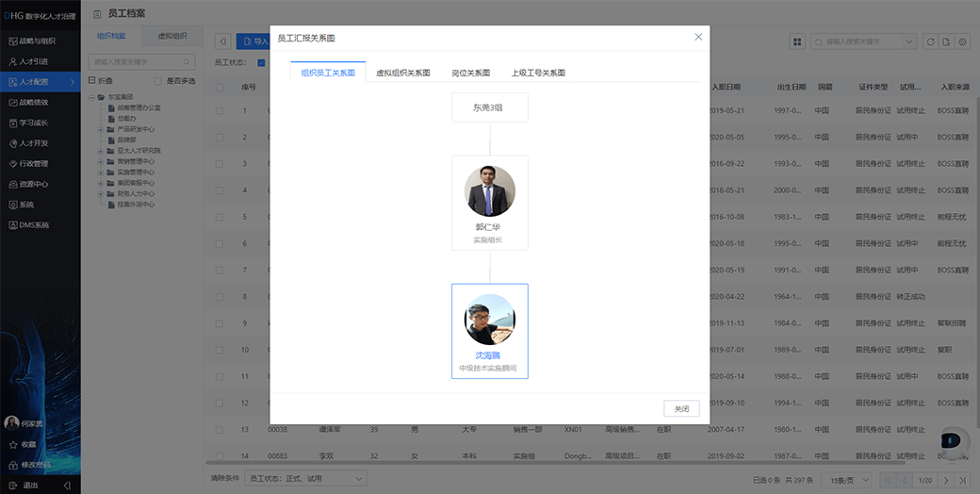The height and width of the screenshot is (494, 980).
Task: Click the export file icon in toolbar
Action: tap(946, 41)
